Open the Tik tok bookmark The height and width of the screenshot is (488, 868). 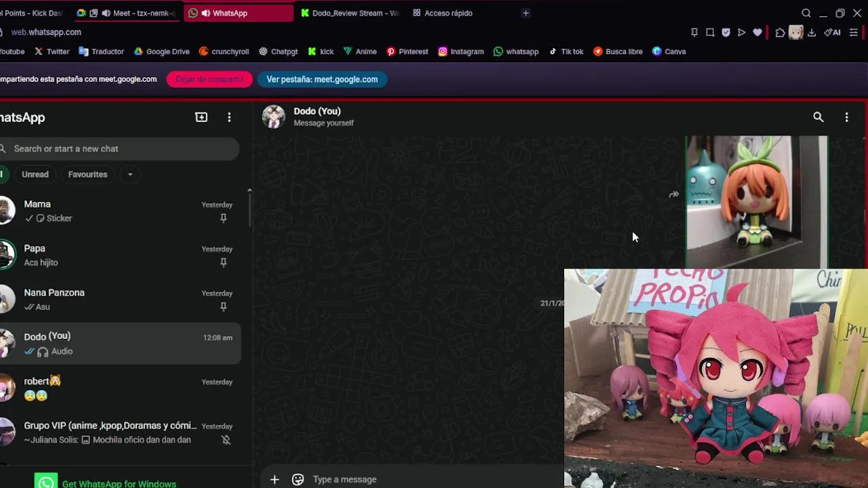(566, 52)
